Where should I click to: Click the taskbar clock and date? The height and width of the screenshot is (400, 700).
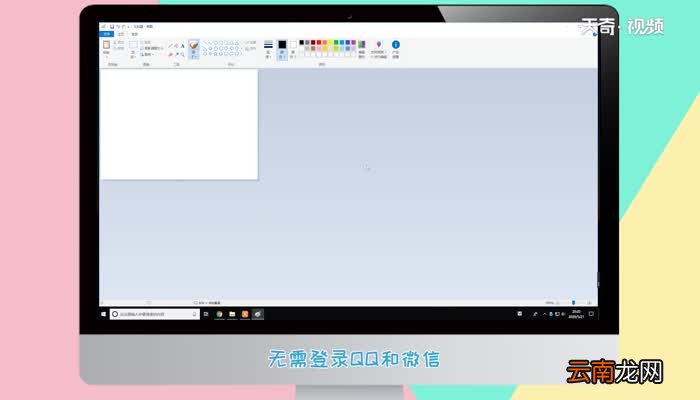(576, 314)
